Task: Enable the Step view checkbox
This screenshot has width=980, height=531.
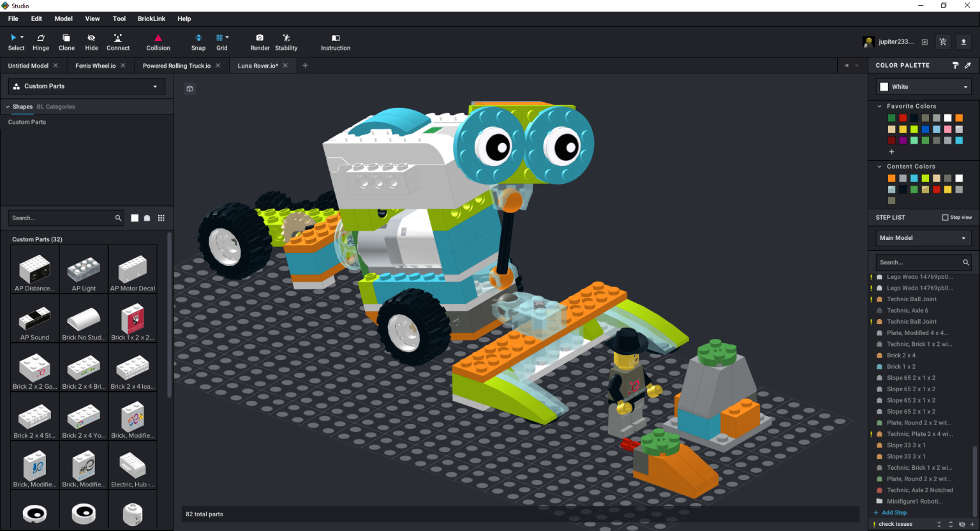Action: point(946,218)
